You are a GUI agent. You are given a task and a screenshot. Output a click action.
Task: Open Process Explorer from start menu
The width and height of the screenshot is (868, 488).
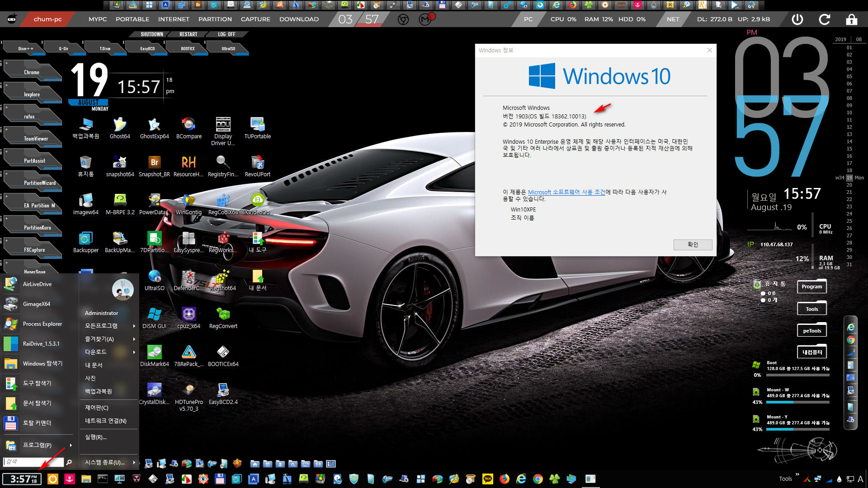pos(38,324)
